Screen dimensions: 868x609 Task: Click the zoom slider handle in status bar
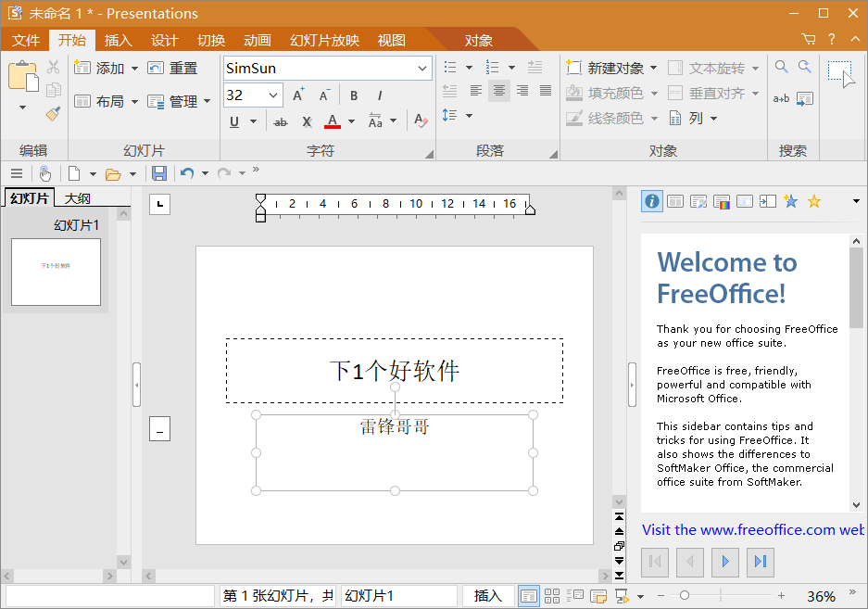pyautogui.click(x=684, y=595)
